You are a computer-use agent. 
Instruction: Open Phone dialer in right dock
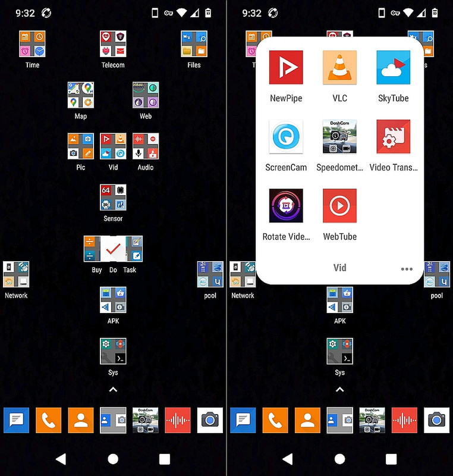click(x=275, y=421)
